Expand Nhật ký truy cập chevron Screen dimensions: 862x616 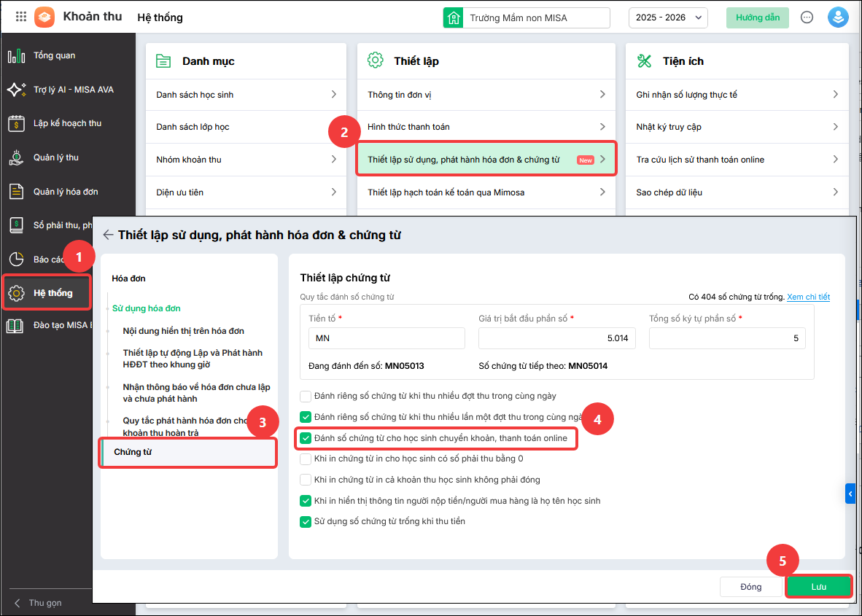[836, 127]
